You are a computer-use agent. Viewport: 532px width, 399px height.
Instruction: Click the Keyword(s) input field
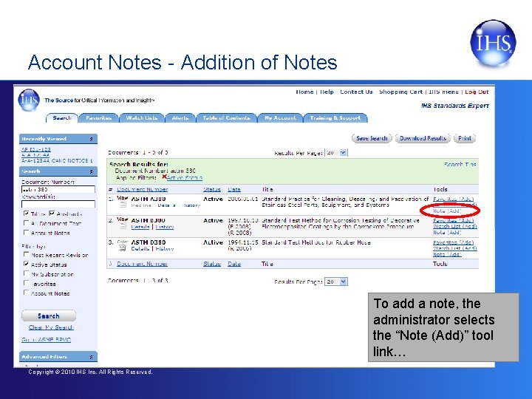click(x=58, y=204)
